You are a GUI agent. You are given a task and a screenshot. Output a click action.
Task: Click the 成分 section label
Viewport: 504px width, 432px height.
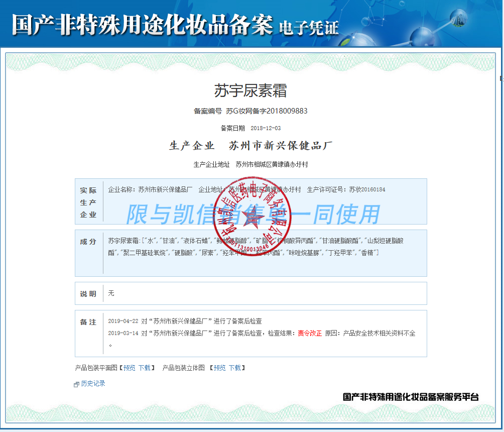point(88,242)
